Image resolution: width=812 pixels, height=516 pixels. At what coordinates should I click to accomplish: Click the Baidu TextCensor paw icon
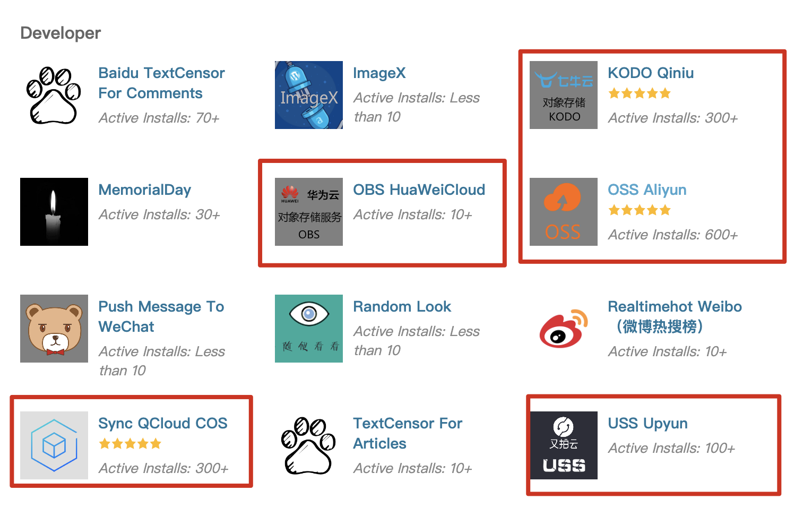[x=54, y=95]
